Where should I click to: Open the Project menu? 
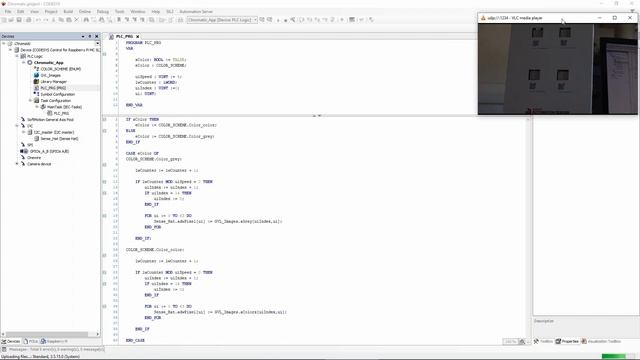51,11
